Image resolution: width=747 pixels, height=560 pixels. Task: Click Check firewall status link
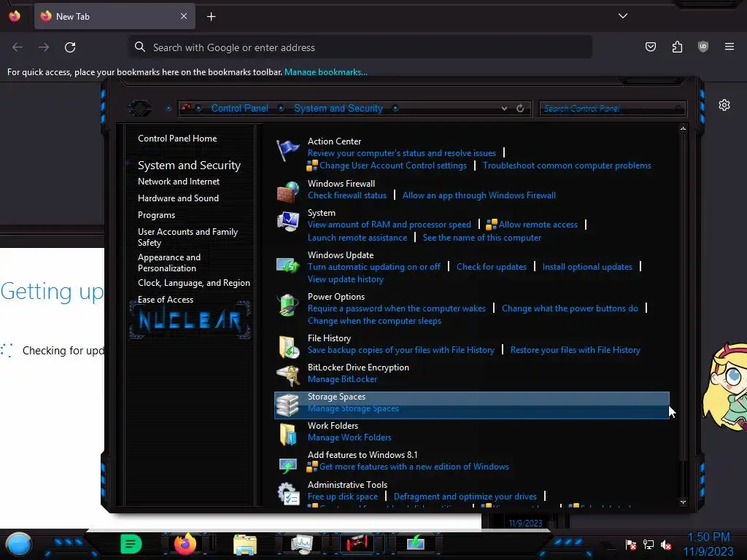[347, 195]
